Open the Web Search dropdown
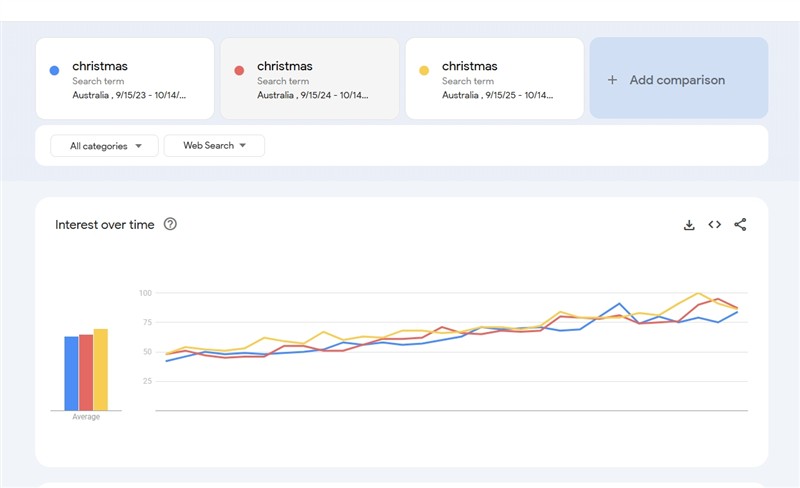The height and width of the screenshot is (488, 800). coord(214,146)
